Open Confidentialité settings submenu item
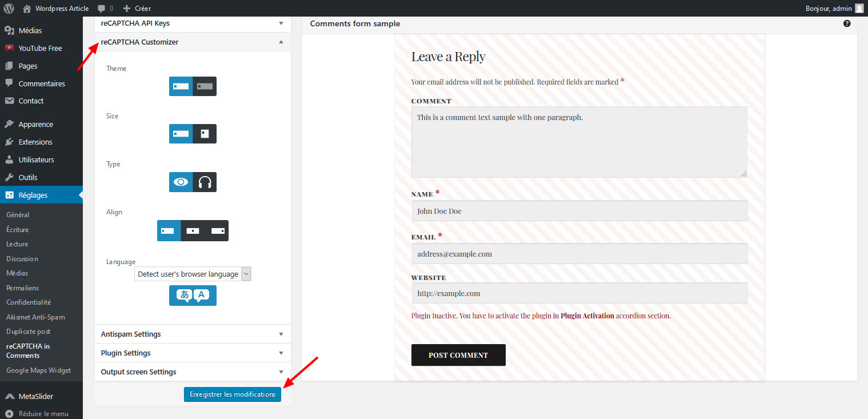Image resolution: width=868 pixels, height=419 pixels. point(29,302)
